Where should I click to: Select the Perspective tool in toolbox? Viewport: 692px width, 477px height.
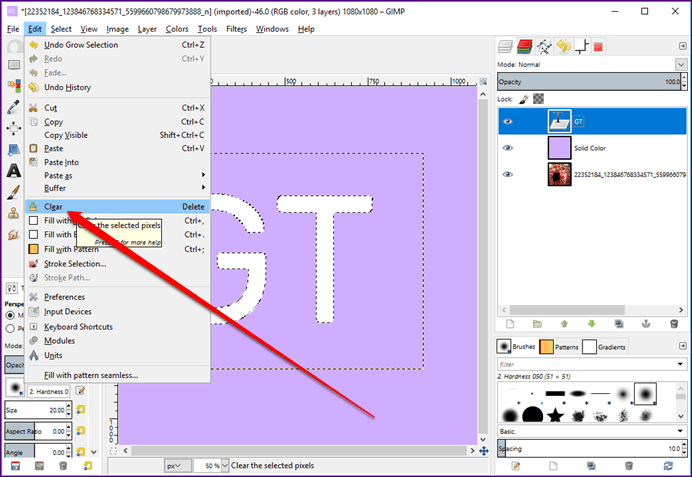(14, 150)
